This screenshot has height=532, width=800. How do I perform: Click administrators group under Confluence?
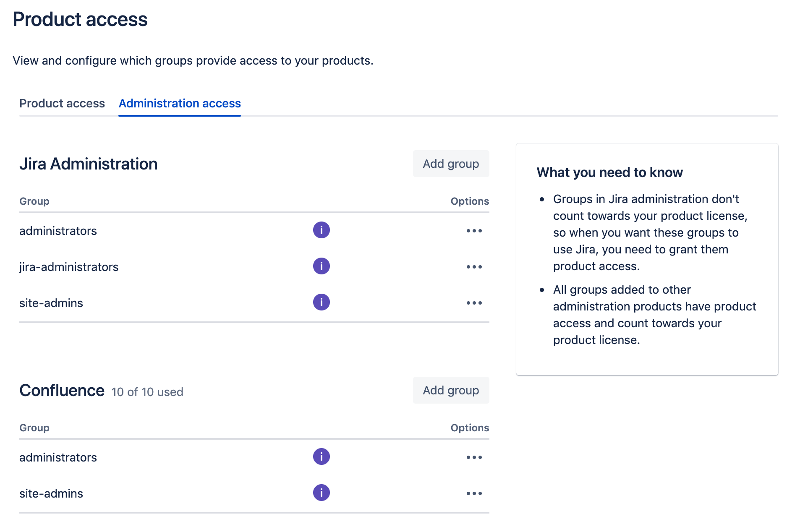coord(58,457)
